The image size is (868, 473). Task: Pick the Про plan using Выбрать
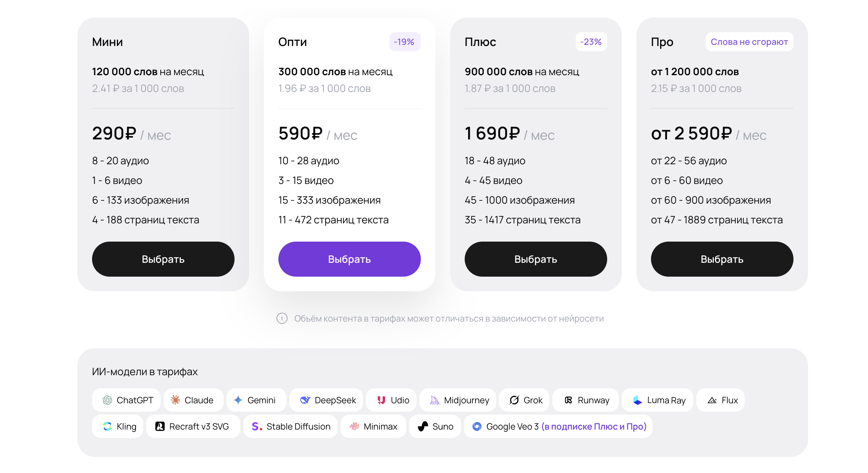tap(722, 259)
